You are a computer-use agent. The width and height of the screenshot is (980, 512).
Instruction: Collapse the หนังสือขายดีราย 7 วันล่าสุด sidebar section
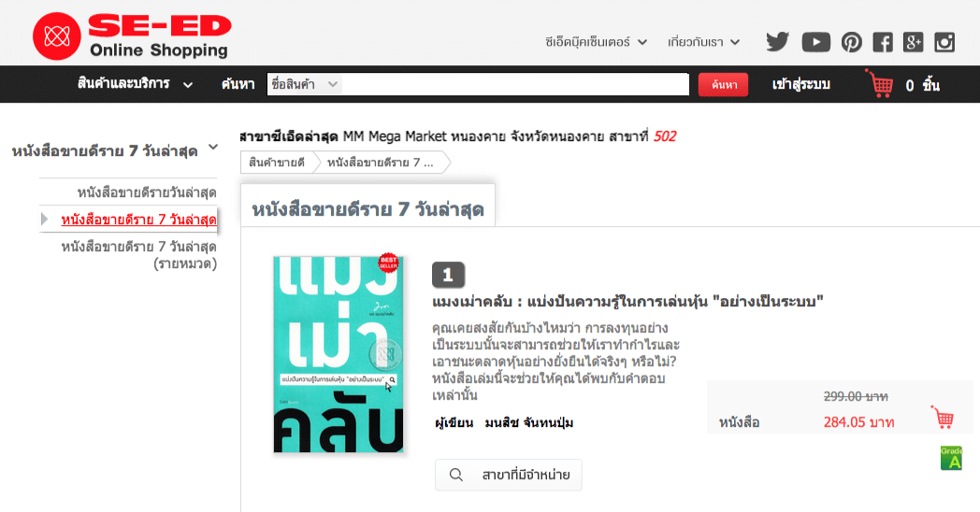[213, 148]
